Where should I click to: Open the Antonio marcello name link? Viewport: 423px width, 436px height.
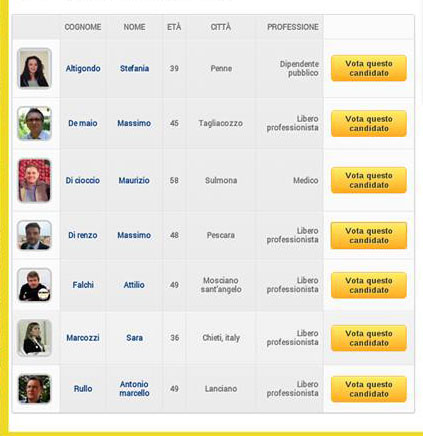(x=134, y=389)
